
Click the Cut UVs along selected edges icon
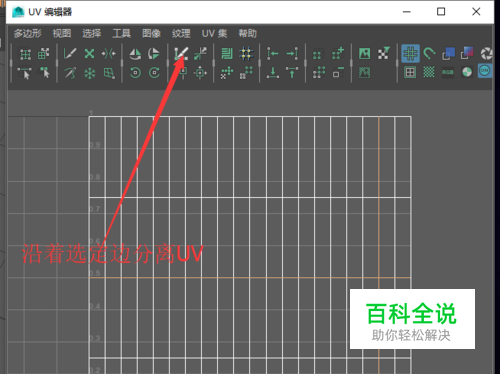click(x=181, y=53)
